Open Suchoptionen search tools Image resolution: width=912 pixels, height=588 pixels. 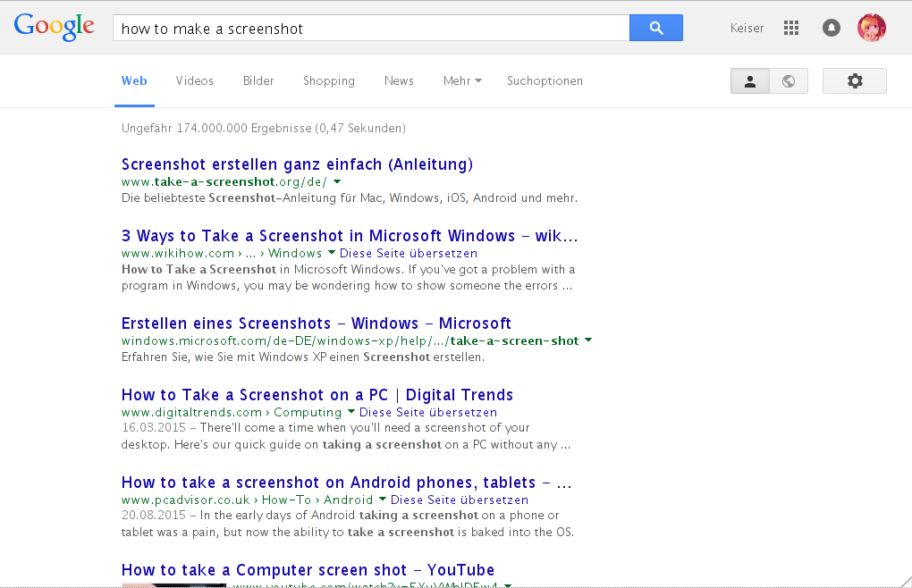545,80
